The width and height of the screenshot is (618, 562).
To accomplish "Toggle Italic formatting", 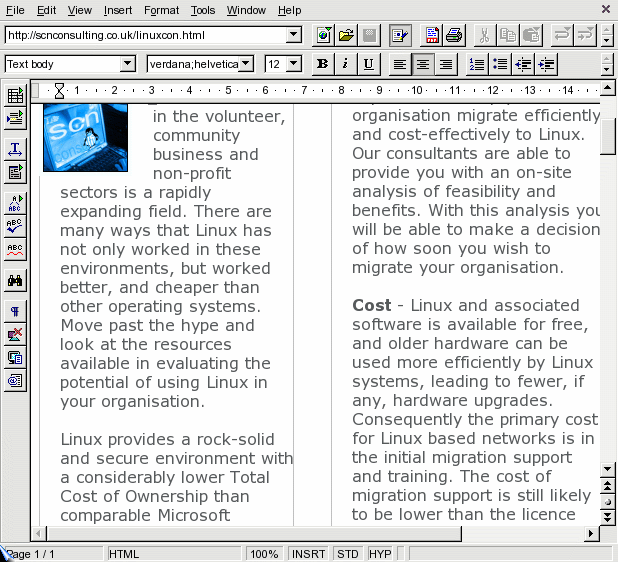I will 345,64.
